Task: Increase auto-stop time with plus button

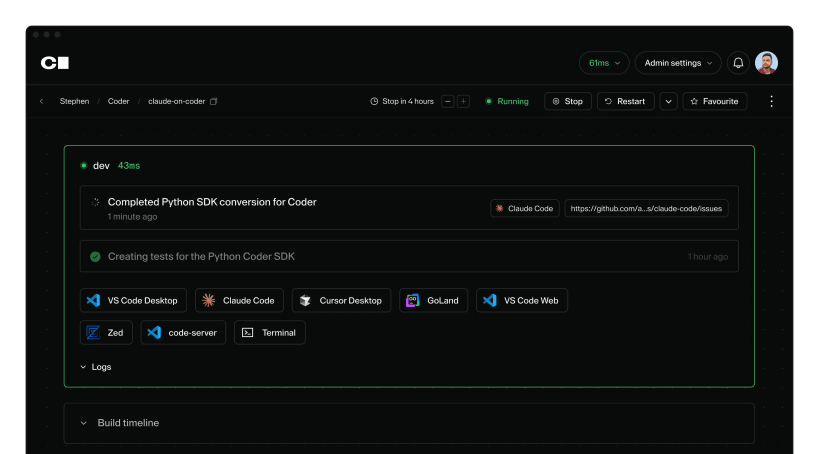Action: point(463,101)
